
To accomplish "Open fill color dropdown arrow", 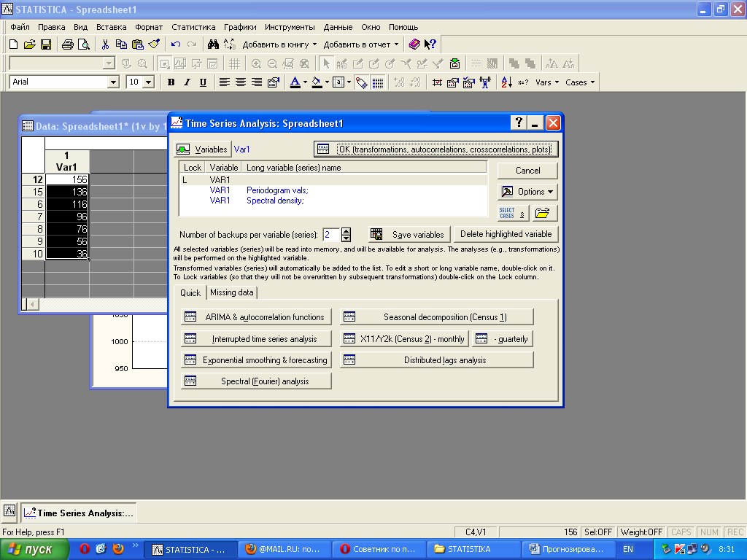I will [x=327, y=82].
